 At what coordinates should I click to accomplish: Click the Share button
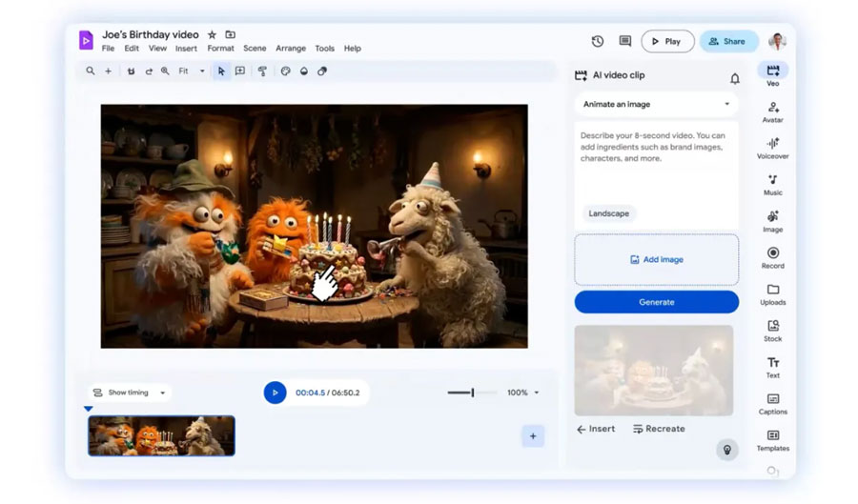click(728, 41)
